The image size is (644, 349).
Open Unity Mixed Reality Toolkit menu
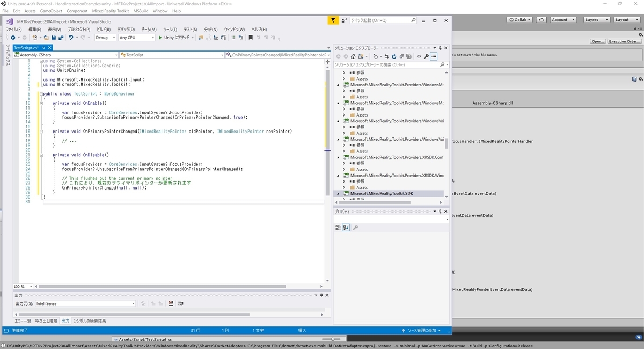coord(111,11)
